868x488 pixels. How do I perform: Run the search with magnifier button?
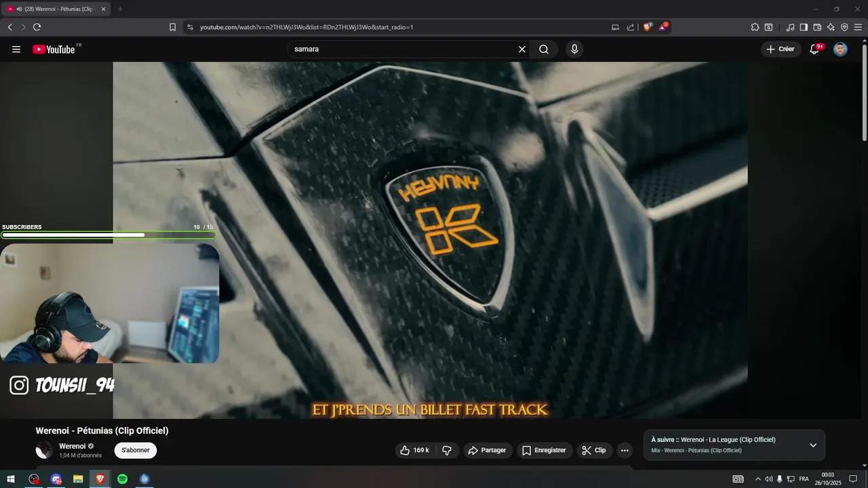tap(544, 49)
